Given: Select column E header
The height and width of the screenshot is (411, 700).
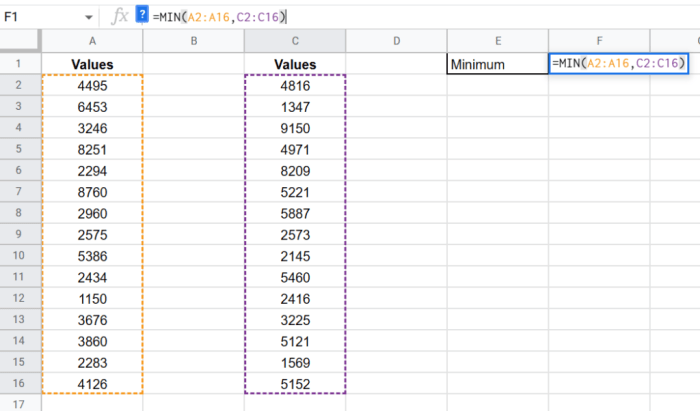Looking at the screenshot, I should click(498, 41).
